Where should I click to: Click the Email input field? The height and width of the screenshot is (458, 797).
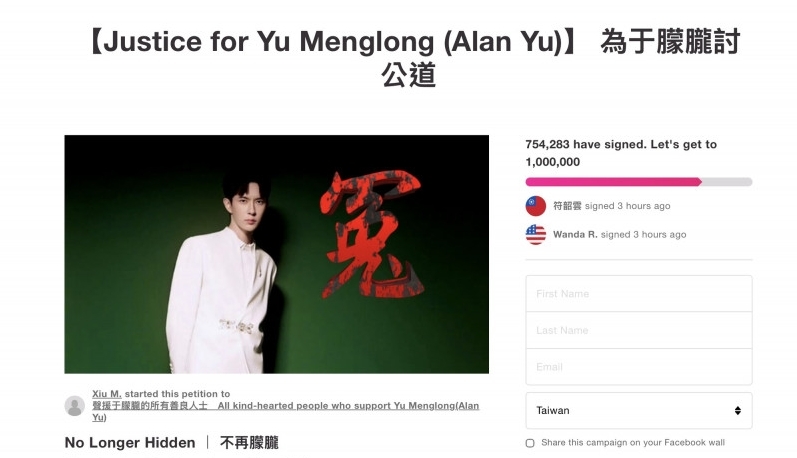(639, 367)
